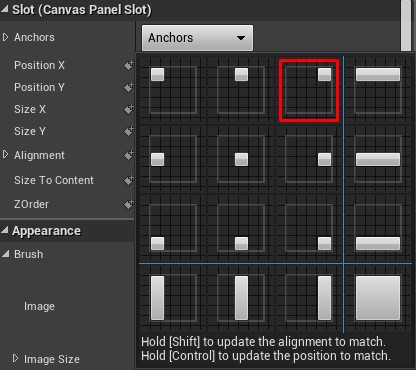Viewport: 416px width, 370px height.
Task: Select the top-center anchor preset
Action: coord(241,90)
